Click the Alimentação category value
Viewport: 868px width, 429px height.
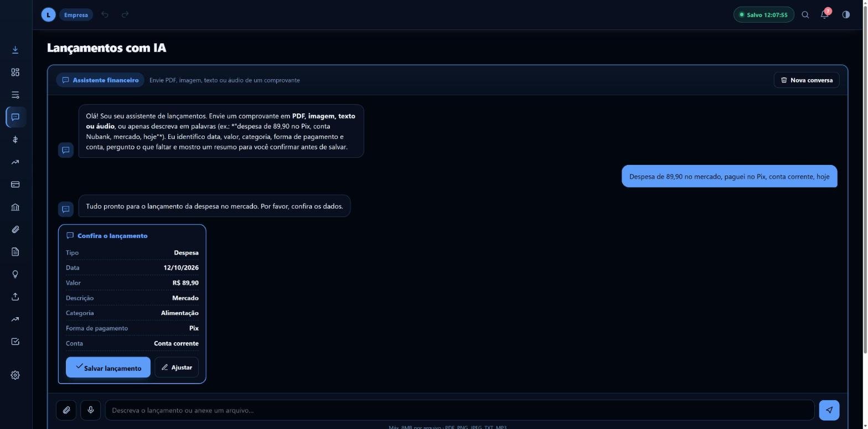(180, 313)
